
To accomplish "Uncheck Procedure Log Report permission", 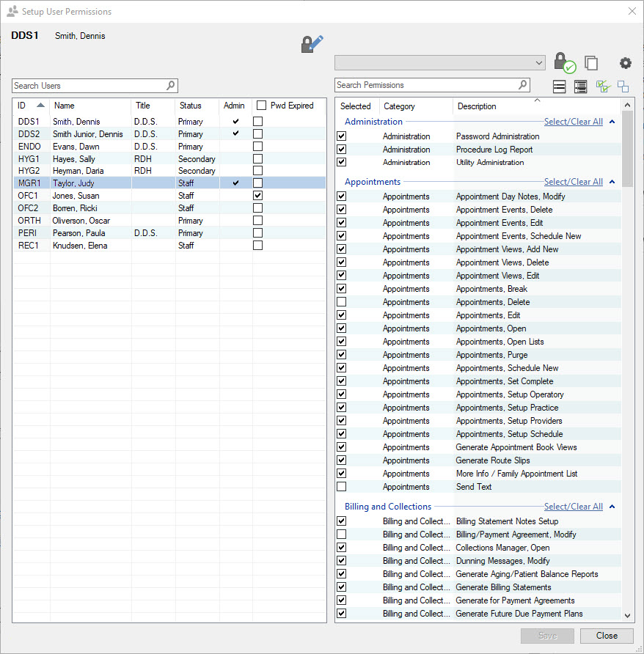I will point(341,149).
